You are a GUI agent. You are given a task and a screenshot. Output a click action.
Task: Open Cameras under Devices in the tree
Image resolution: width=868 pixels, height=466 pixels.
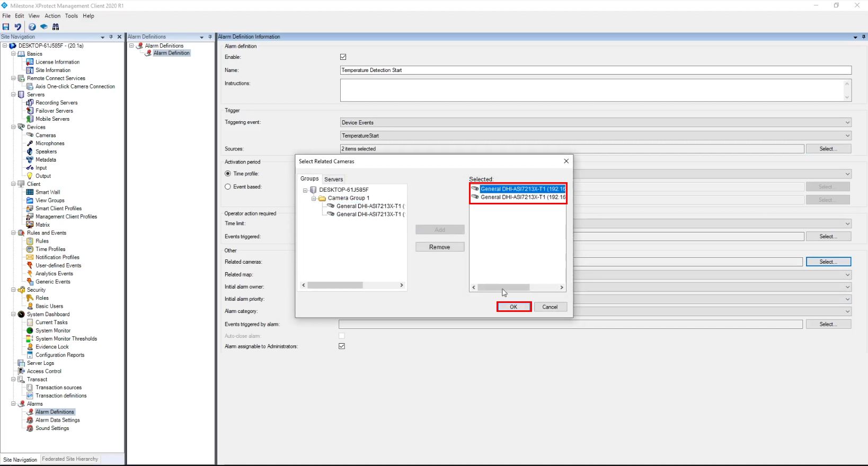pyautogui.click(x=45, y=135)
